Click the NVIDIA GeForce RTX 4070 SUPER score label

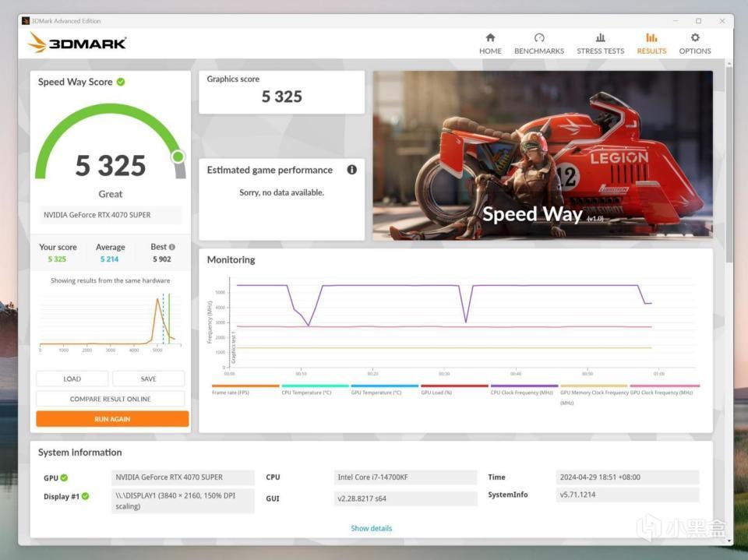click(110, 215)
